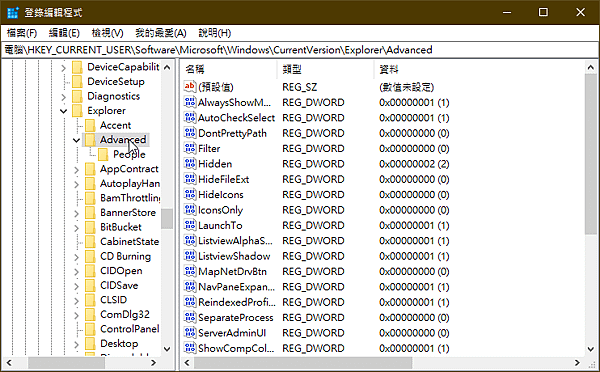Select the SeparateProcess DWORD icon
600x372 pixels.
190,317
